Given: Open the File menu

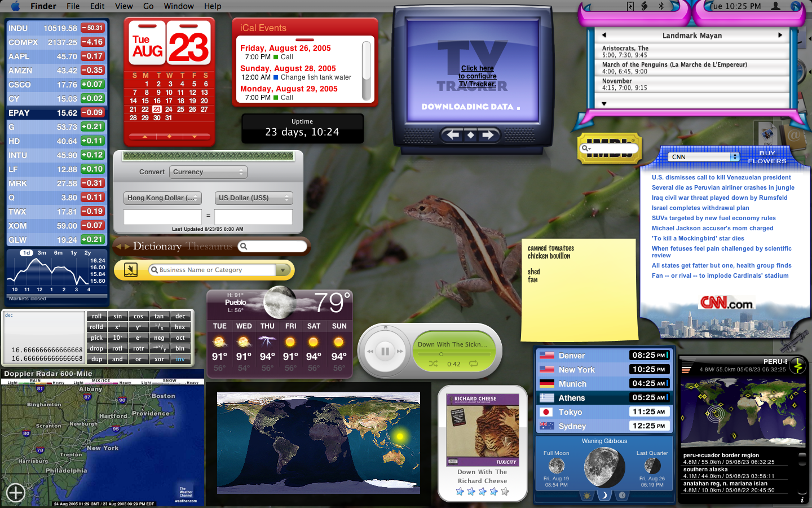Looking at the screenshot, I should pos(73,6).
